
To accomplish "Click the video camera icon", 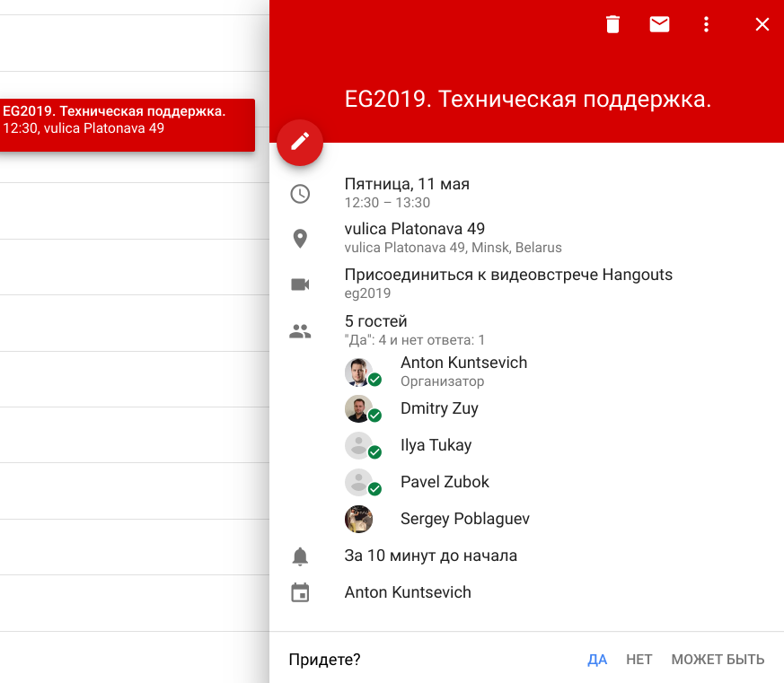I will [x=300, y=285].
